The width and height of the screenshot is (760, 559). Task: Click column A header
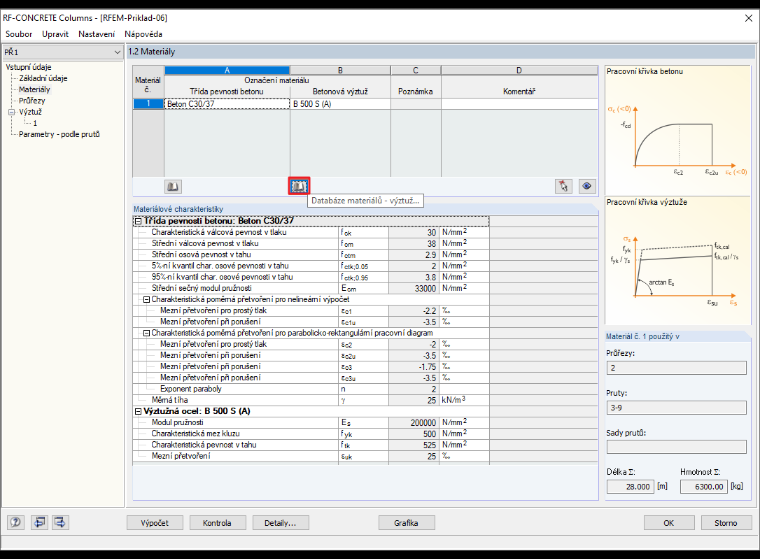[x=227, y=70]
